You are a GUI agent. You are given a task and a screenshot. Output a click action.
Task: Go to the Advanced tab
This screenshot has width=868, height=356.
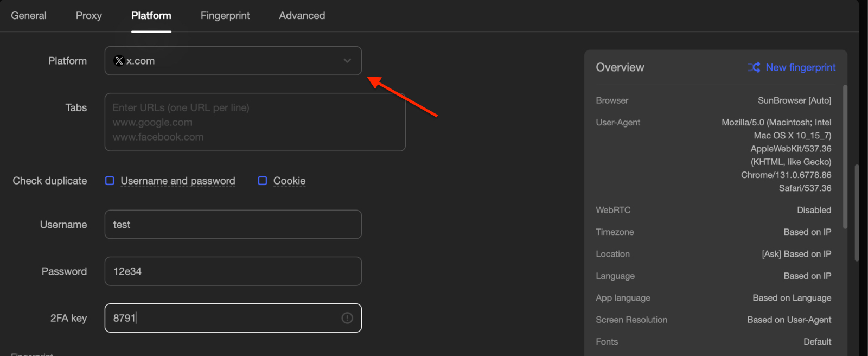302,16
